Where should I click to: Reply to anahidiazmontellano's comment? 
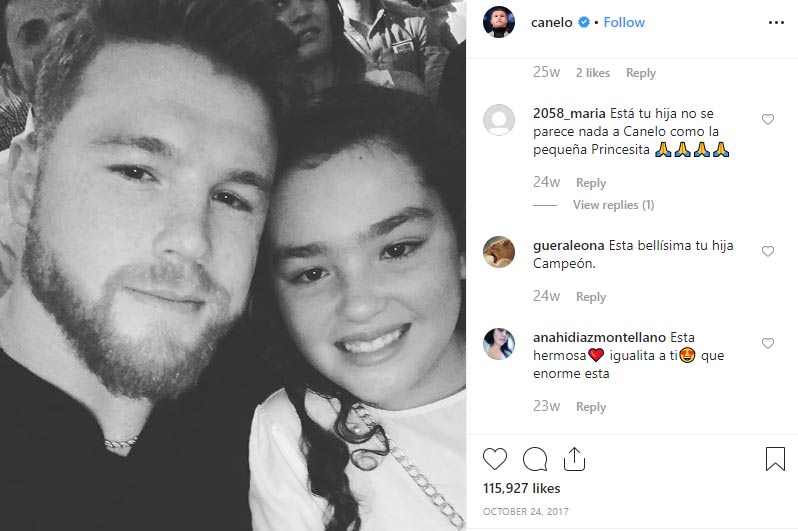coord(591,407)
